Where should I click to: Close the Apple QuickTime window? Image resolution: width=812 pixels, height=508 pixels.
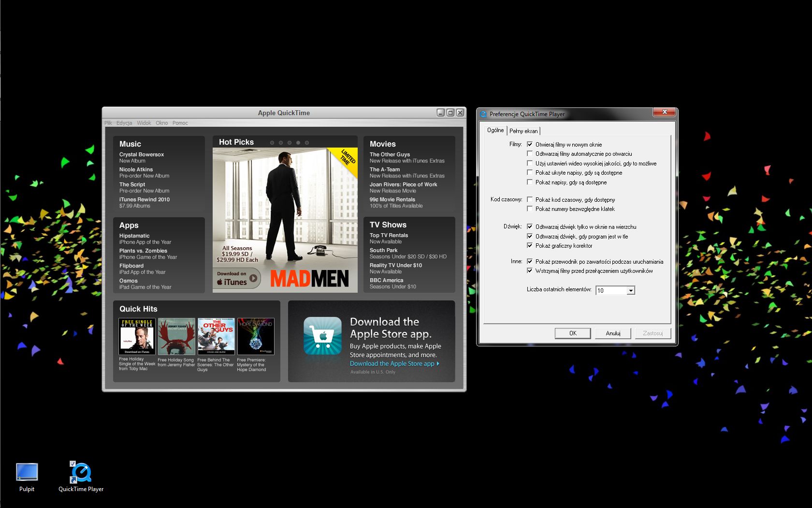tap(460, 113)
